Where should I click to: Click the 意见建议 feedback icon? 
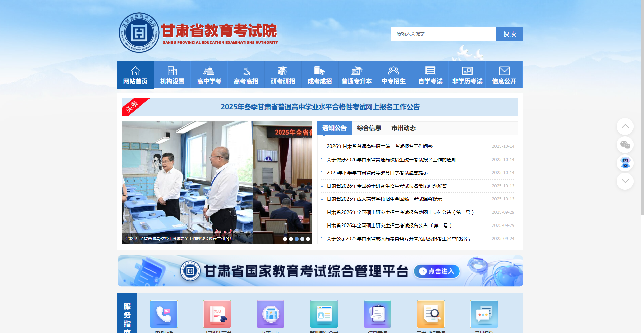tap(484, 314)
